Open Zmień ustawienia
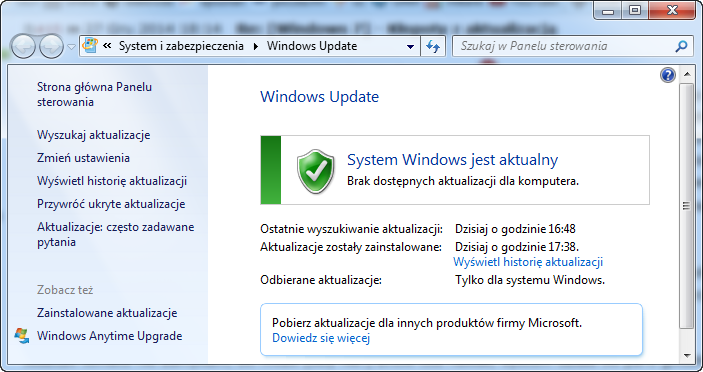 tap(83, 158)
